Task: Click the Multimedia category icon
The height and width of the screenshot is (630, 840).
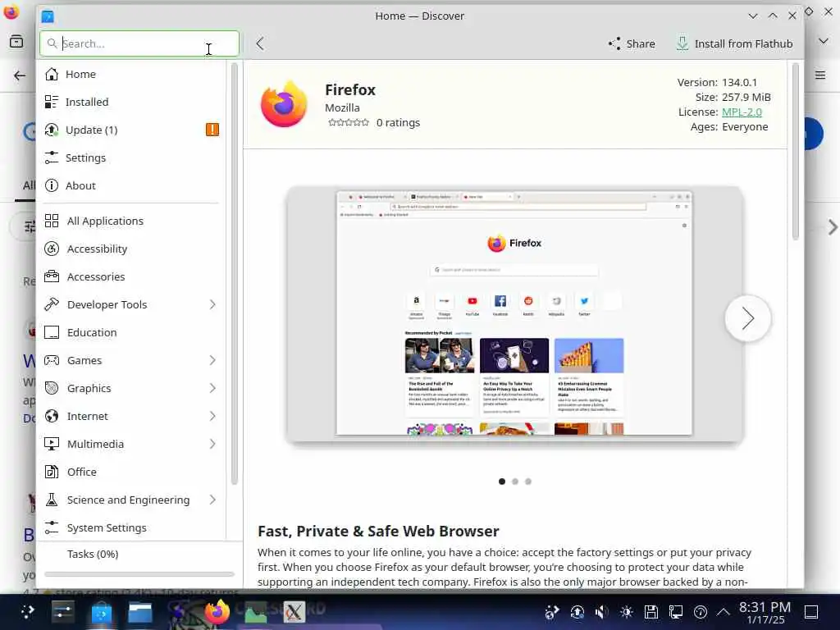Action: (52, 444)
